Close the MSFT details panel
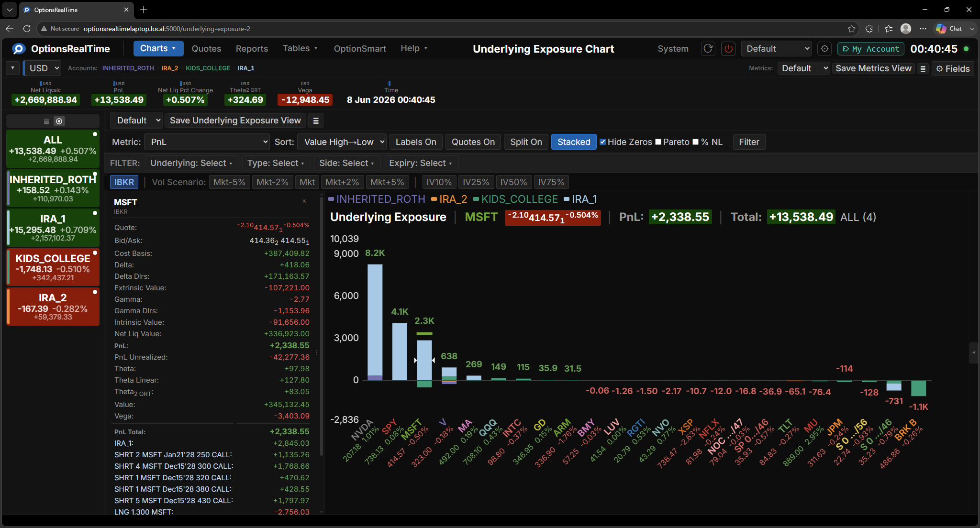Screen dimensions: 980x528 pyautogui.click(x=304, y=201)
